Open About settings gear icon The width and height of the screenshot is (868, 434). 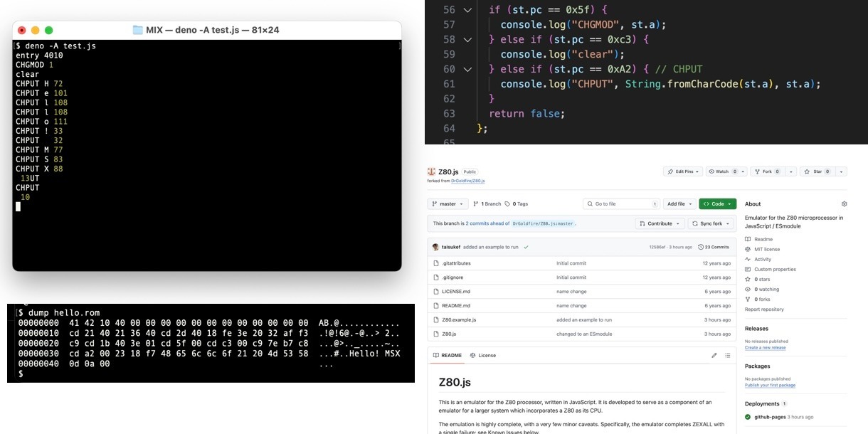(x=845, y=203)
